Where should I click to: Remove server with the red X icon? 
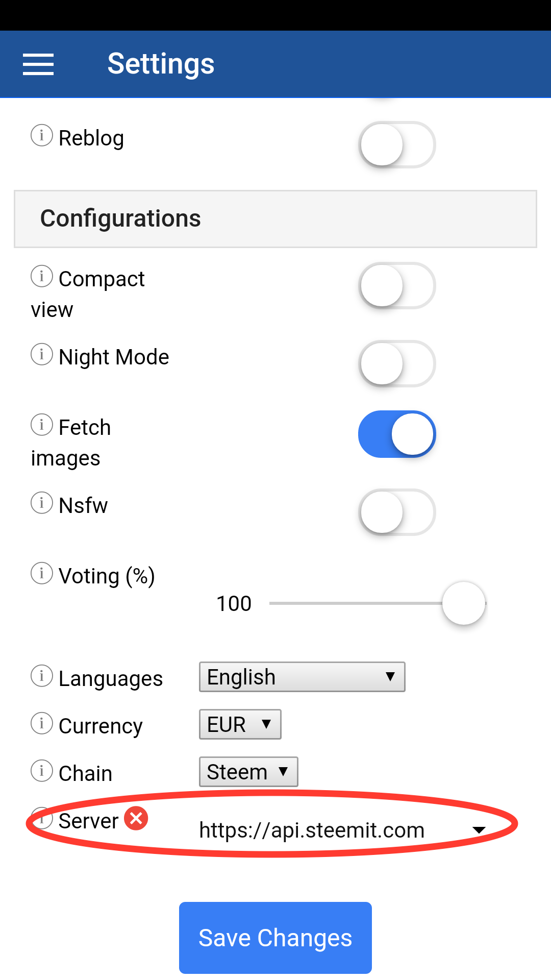click(x=136, y=819)
